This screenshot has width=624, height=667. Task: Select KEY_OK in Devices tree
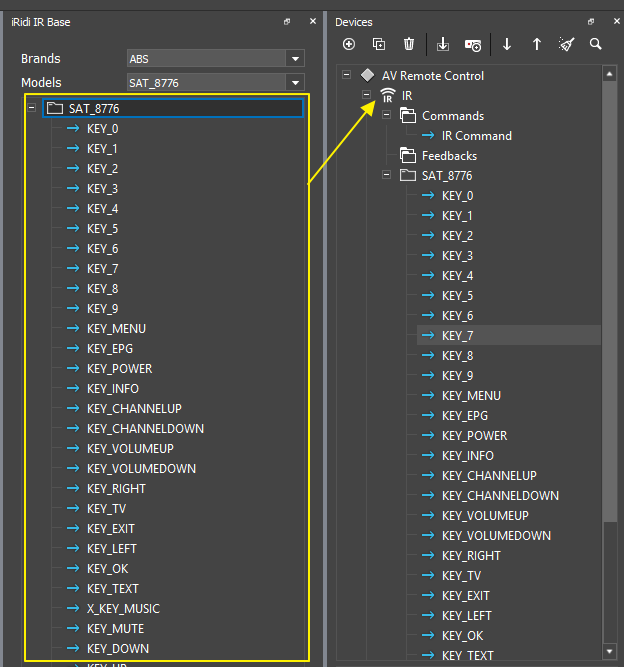(462, 636)
